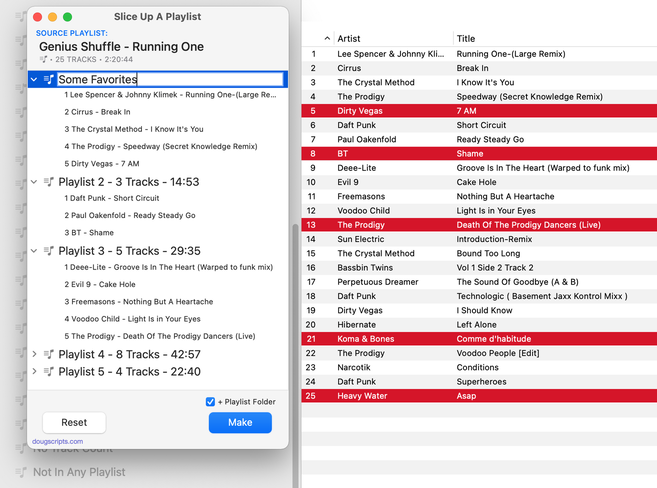This screenshot has width=657, height=488.
Task: Select table row 22 Voodoo People [Edit]
Action: coord(479,353)
